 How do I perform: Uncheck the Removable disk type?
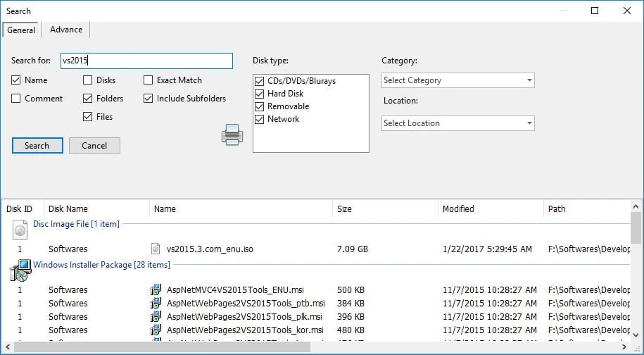coord(260,106)
